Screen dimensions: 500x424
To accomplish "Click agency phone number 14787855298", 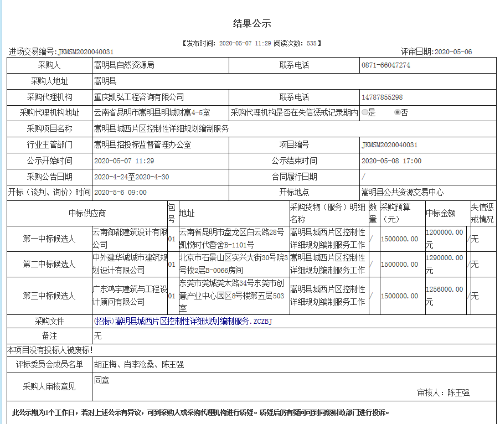I will coord(382,97).
